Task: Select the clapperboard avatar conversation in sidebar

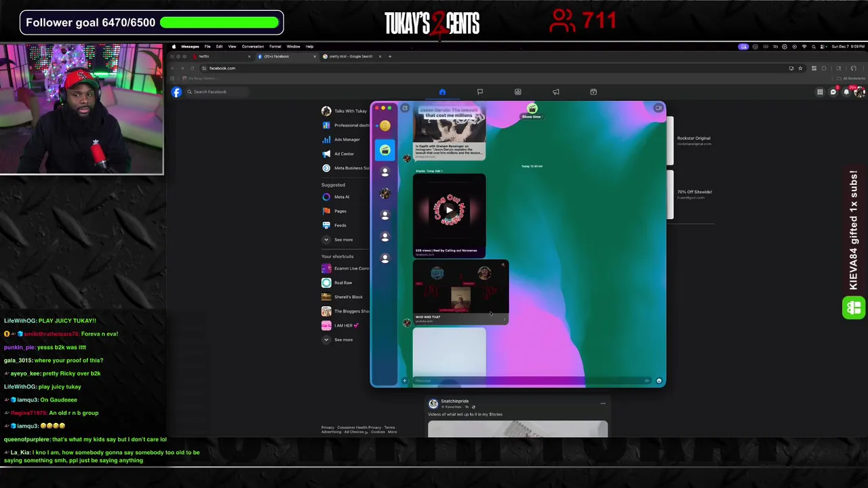Action: tap(385, 150)
